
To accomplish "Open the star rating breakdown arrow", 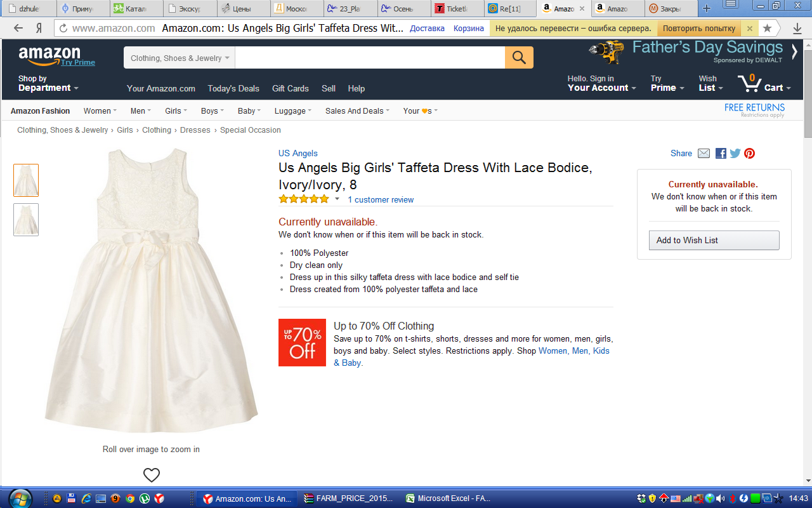I will click(337, 199).
